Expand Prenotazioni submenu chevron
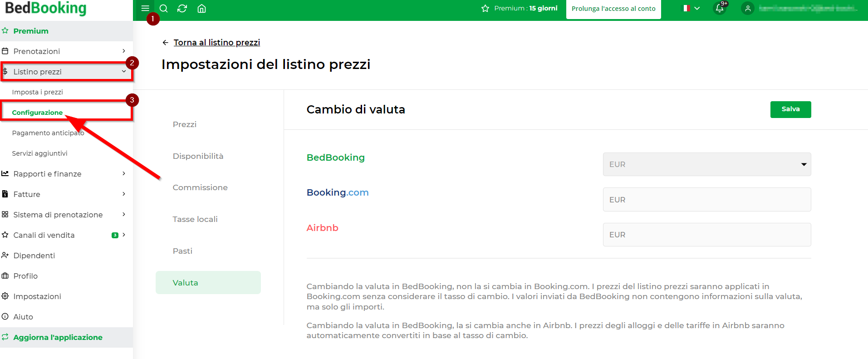The width and height of the screenshot is (868, 359). [124, 51]
